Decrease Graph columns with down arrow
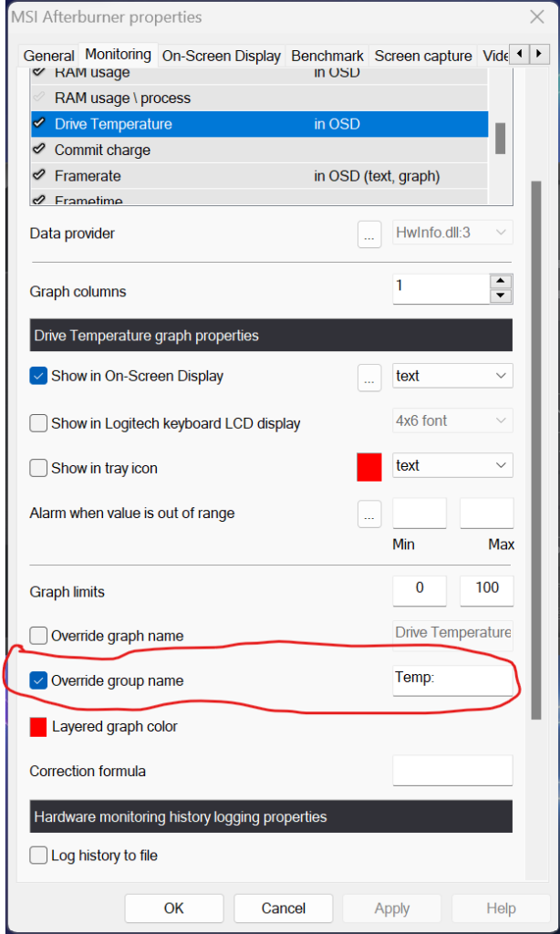 501,296
